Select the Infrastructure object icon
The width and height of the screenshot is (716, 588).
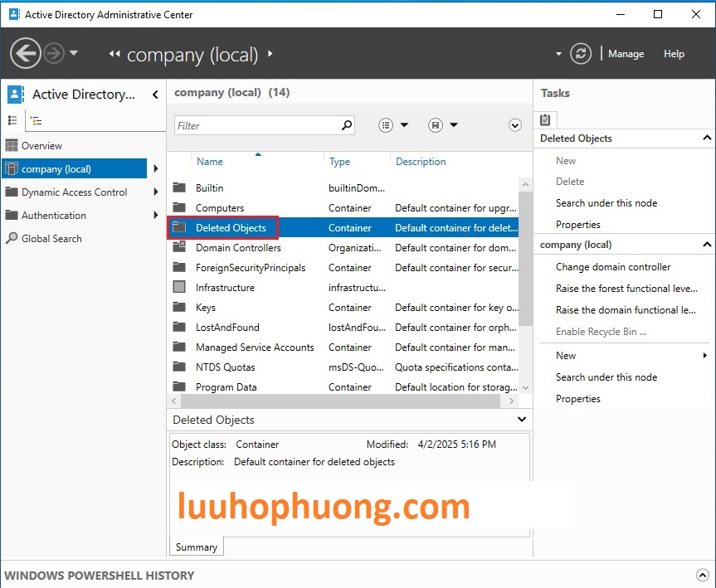pos(179,288)
